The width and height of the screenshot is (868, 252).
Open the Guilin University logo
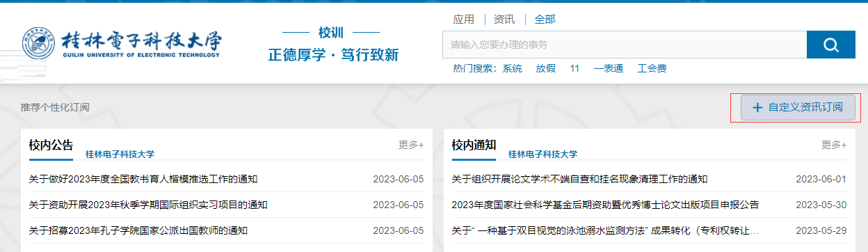pyautogui.click(x=122, y=44)
